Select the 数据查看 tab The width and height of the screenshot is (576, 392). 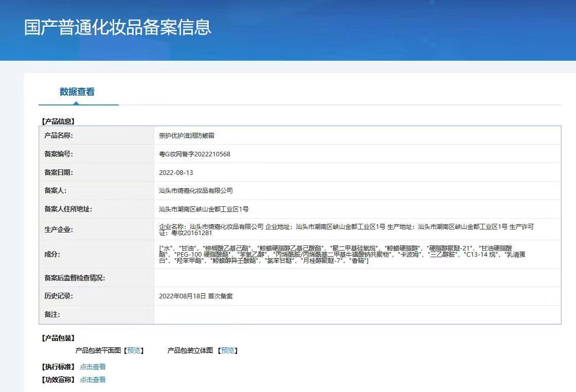point(77,92)
